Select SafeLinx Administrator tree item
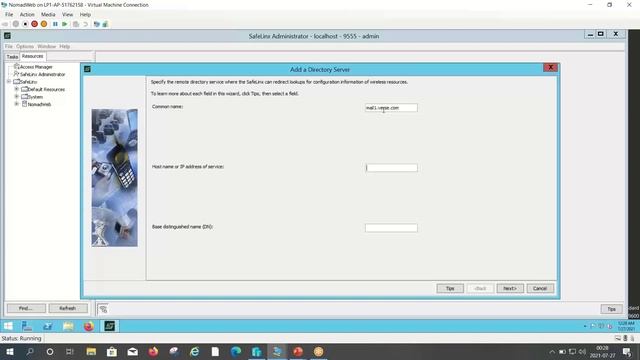Viewport: 640px width, 360px height. (39, 74)
